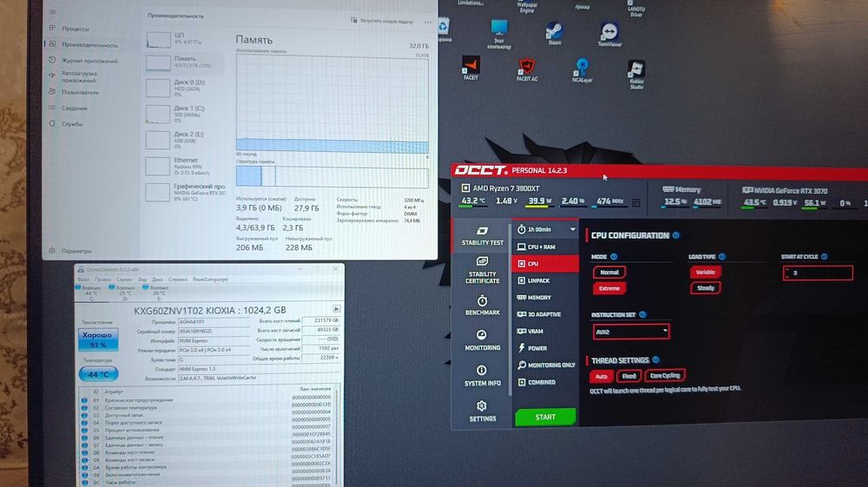868x487 pixels.
Task: Select drive D: tab showing 25 °C
Action: point(123,292)
